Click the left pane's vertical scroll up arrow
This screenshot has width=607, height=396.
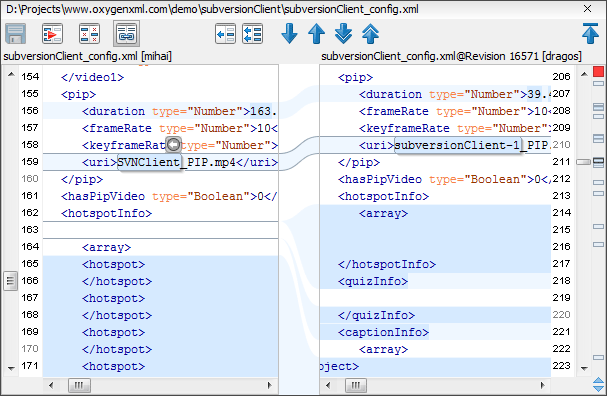[11, 74]
